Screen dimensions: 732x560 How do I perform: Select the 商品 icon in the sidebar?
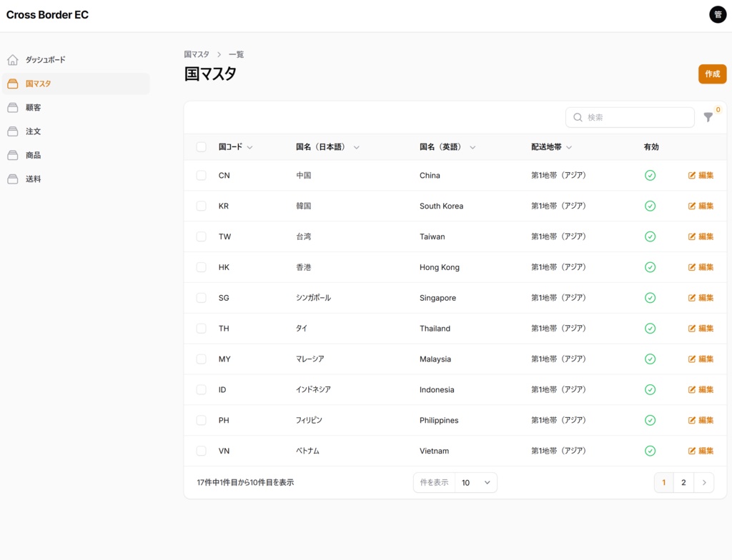pyautogui.click(x=12, y=155)
